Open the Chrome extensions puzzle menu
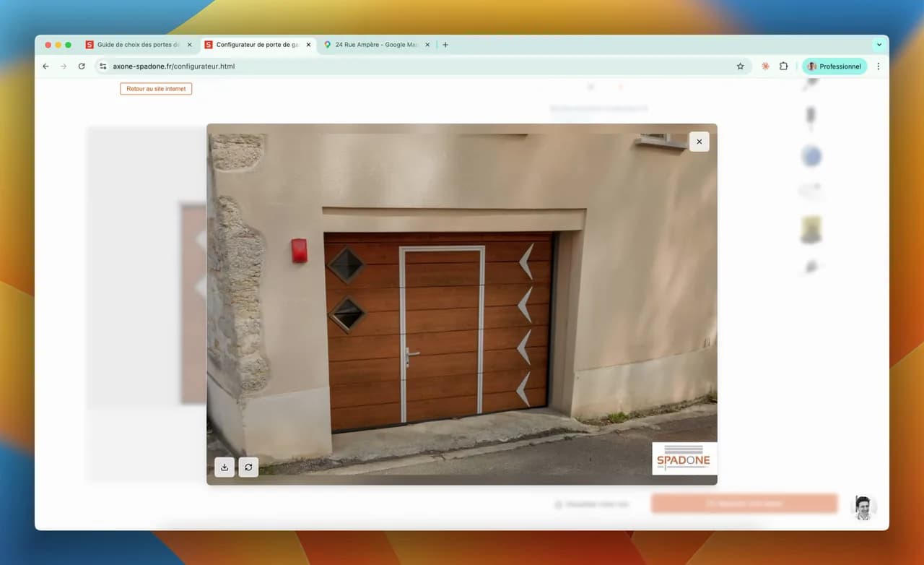 tap(784, 66)
